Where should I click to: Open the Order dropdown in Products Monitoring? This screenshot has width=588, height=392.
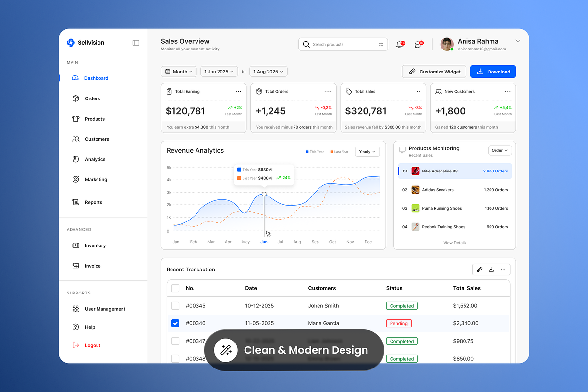500,150
